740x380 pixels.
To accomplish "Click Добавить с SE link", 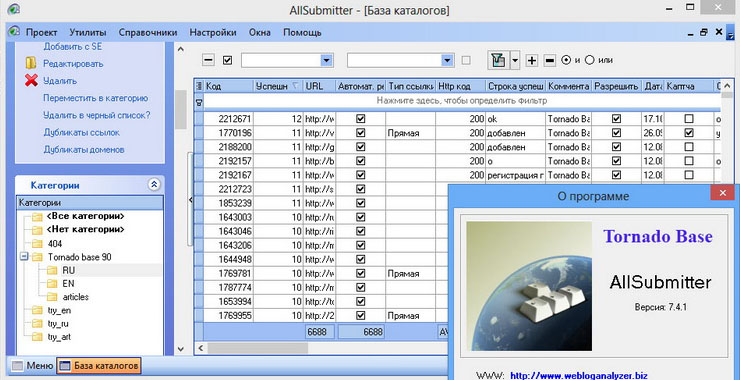I will pyautogui.click(x=72, y=47).
